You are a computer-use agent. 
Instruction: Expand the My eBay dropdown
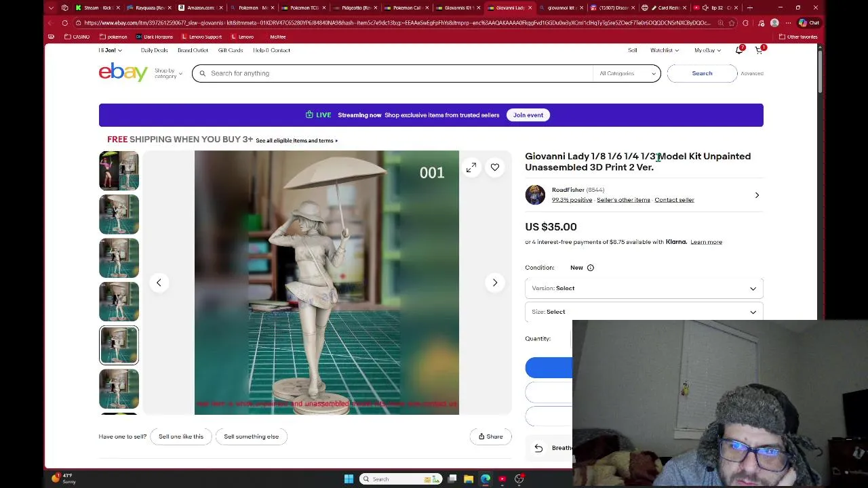[x=707, y=50]
